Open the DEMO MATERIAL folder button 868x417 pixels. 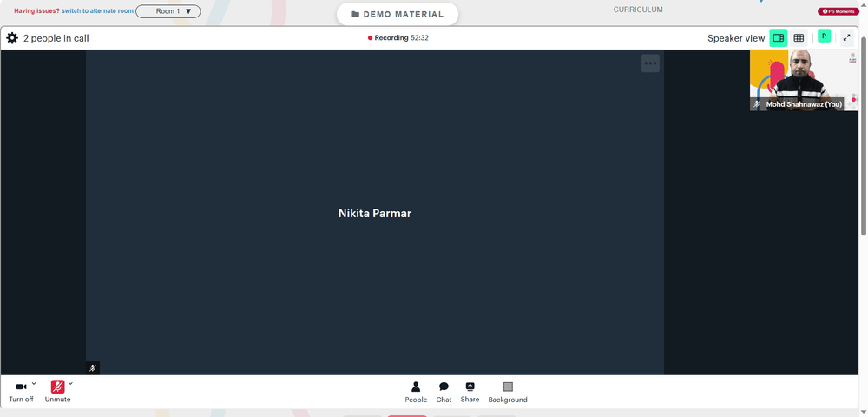click(398, 15)
